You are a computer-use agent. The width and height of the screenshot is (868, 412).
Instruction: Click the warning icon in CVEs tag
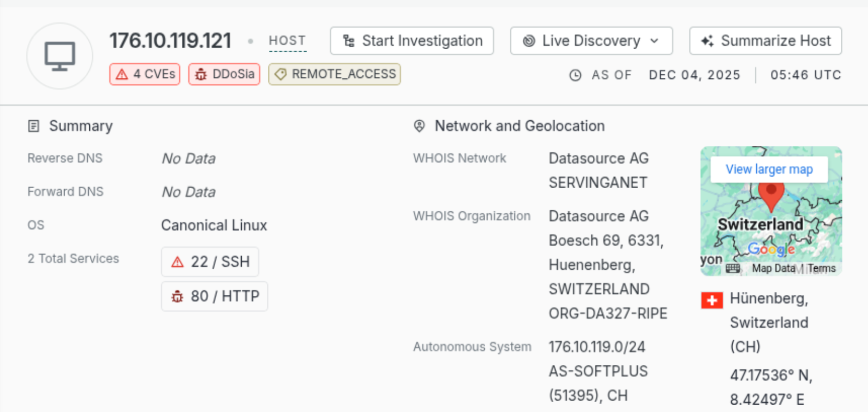tap(122, 74)
